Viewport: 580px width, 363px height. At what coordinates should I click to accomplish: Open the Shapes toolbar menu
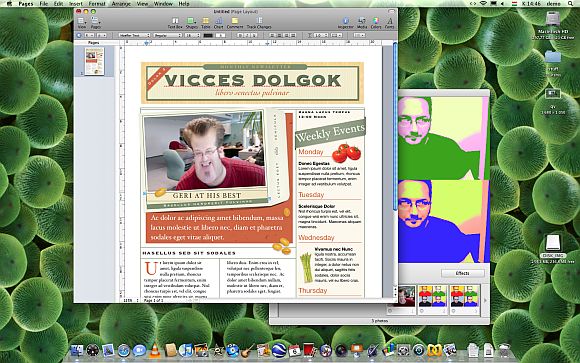191,23
